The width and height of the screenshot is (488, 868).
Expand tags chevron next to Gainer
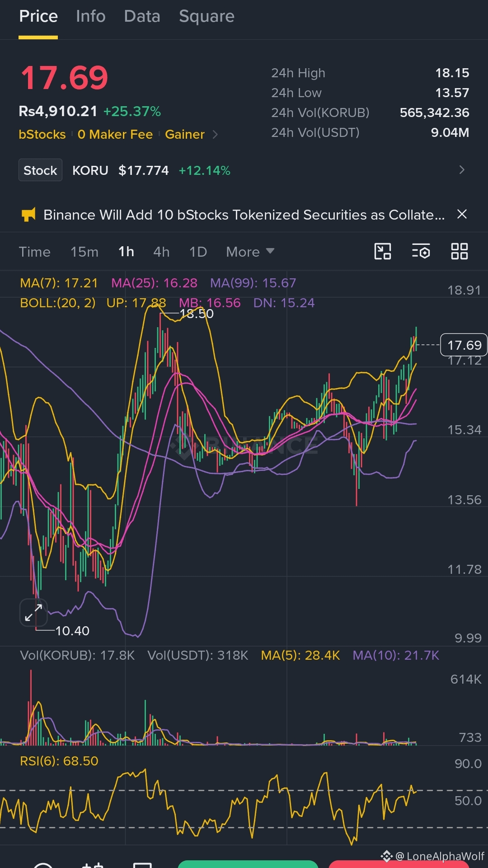[215, 135]
